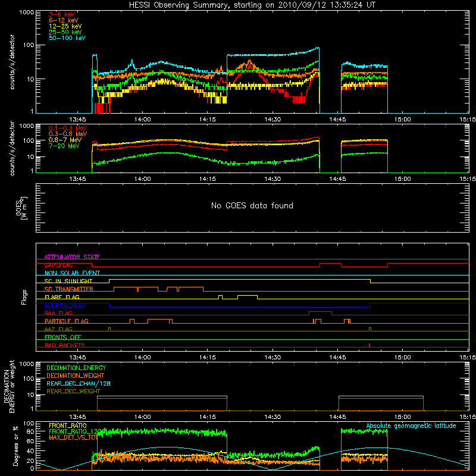Click the MAX_DET_VS_TOT legend label
The image size is (476, 476).
coord(73,437)
